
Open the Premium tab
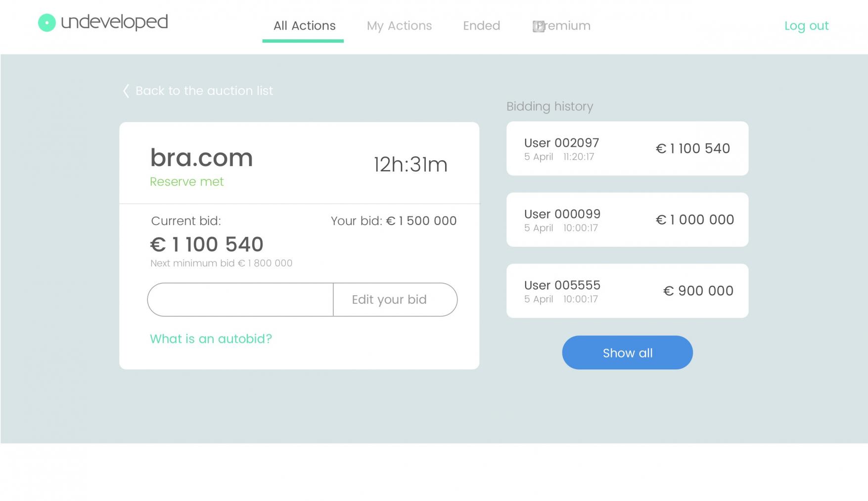561,26
